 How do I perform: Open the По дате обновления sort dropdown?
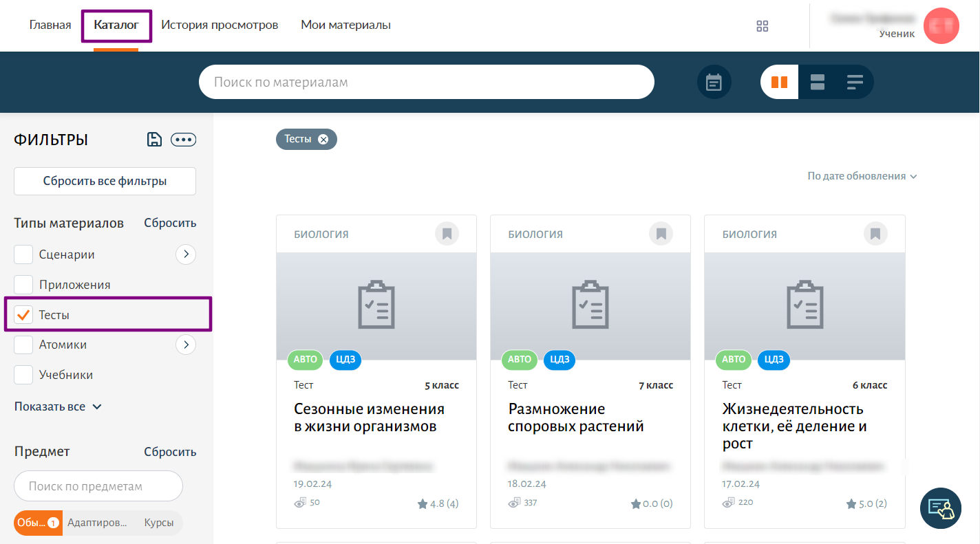[862, 176]
